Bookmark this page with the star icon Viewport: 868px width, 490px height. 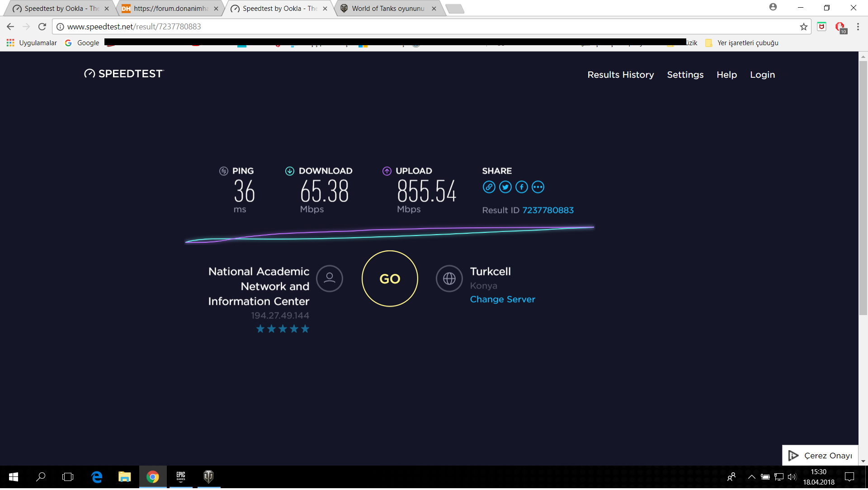point(803,27)
